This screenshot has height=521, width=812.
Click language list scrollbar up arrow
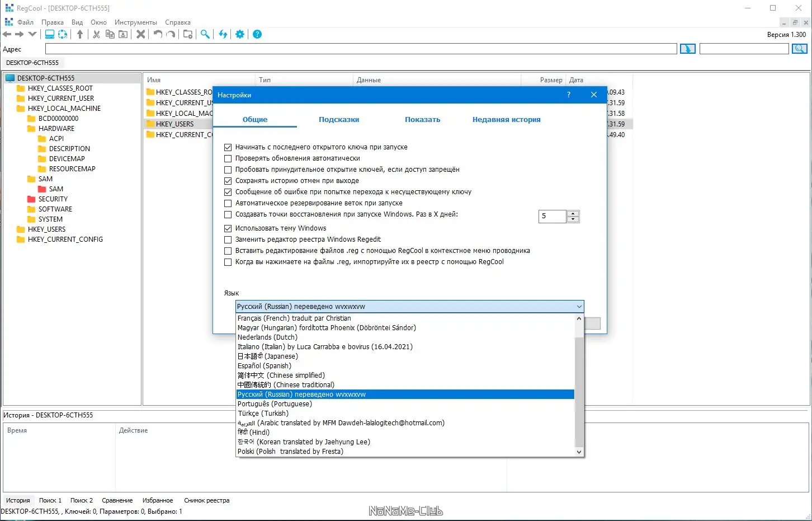tap(579, 318)
